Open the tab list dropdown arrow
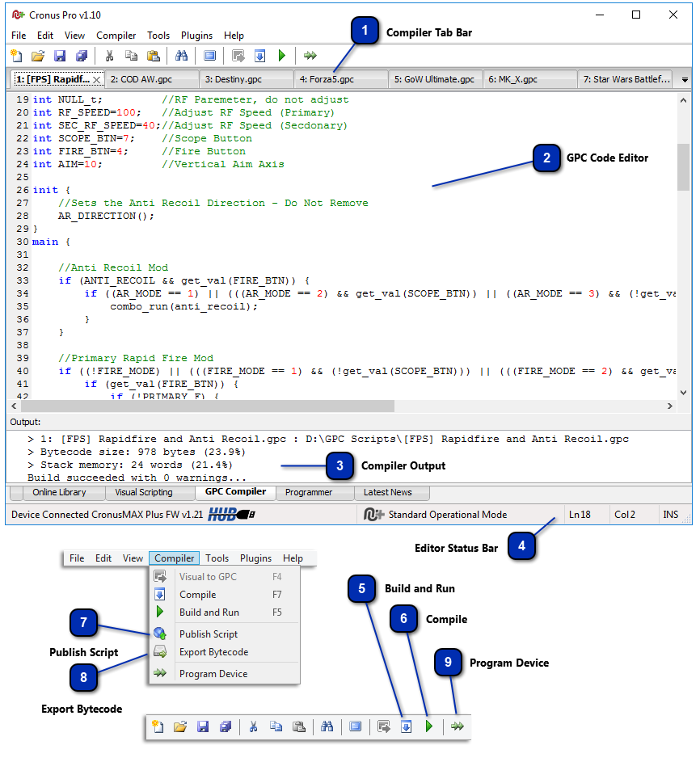The width and height of the screenshot is (700, 762). [x=685, y=80]
